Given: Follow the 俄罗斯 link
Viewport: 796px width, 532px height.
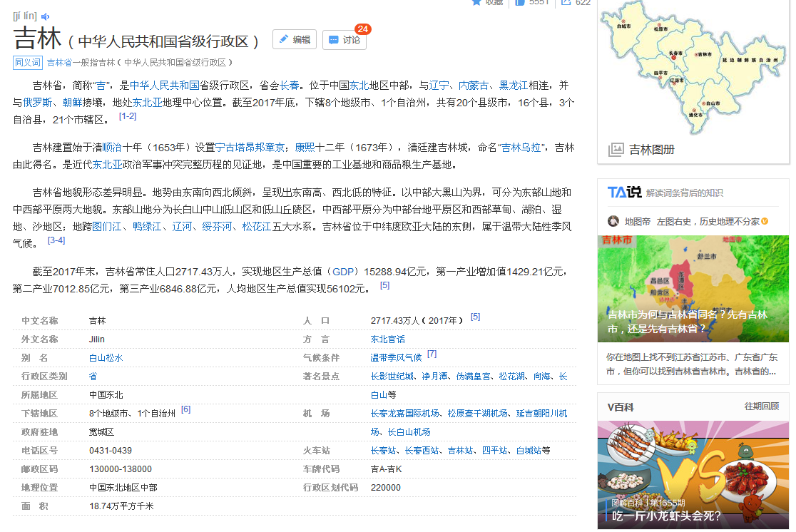Looking at the screenshot, I should pos(38,103).
